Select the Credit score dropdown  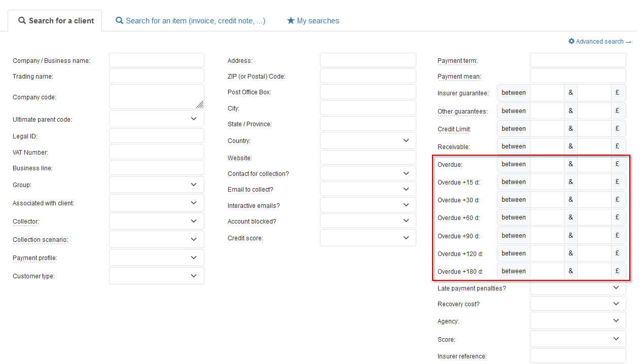(x=368, y=238)
